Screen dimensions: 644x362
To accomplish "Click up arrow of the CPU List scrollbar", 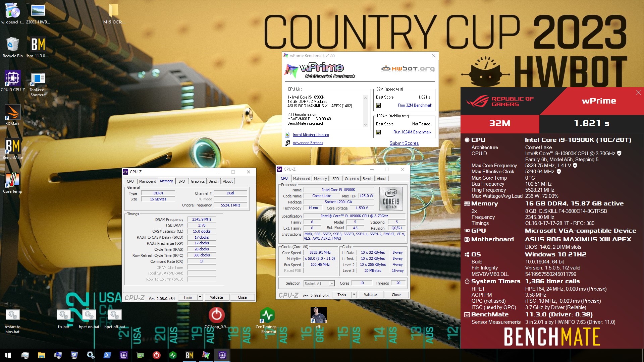I will (x=366, y=98).
